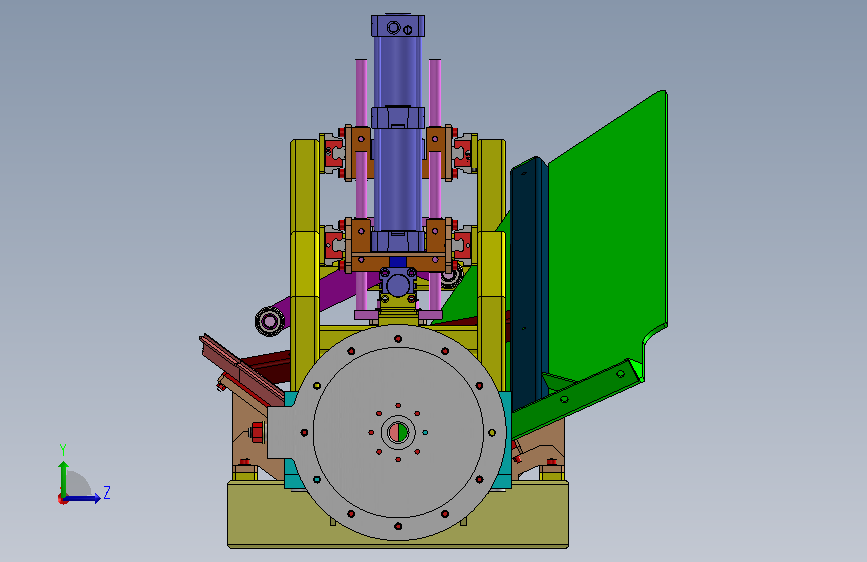Screen dimensions: 867x562
Task: Click the red origin point of triad
Action: [62, 499]
